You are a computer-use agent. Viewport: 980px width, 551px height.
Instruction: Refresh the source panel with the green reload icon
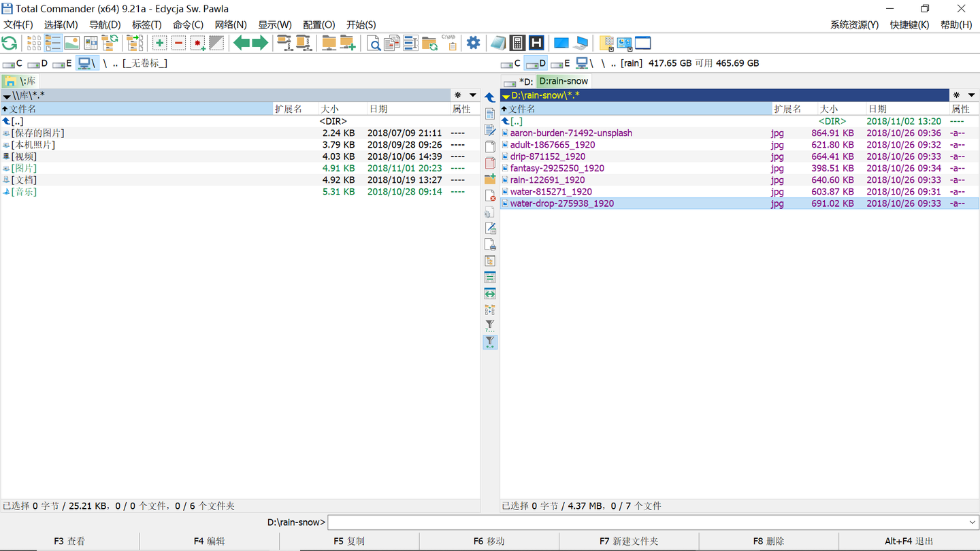pos(10,44)
